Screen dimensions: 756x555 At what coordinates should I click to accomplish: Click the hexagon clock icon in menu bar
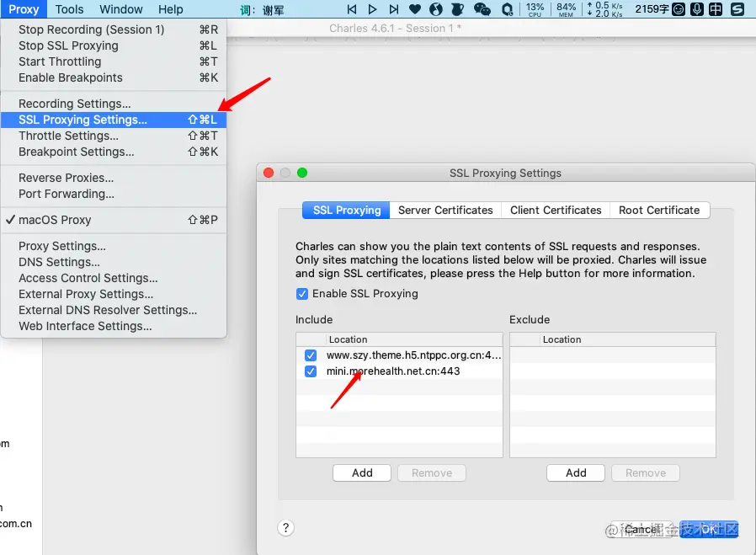507,9
